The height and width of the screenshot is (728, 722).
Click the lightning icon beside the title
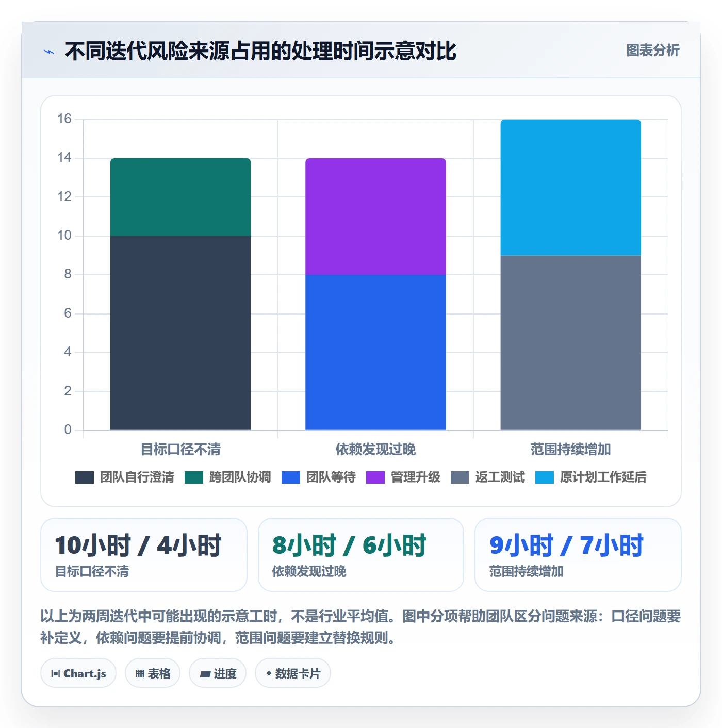point(49,52)
